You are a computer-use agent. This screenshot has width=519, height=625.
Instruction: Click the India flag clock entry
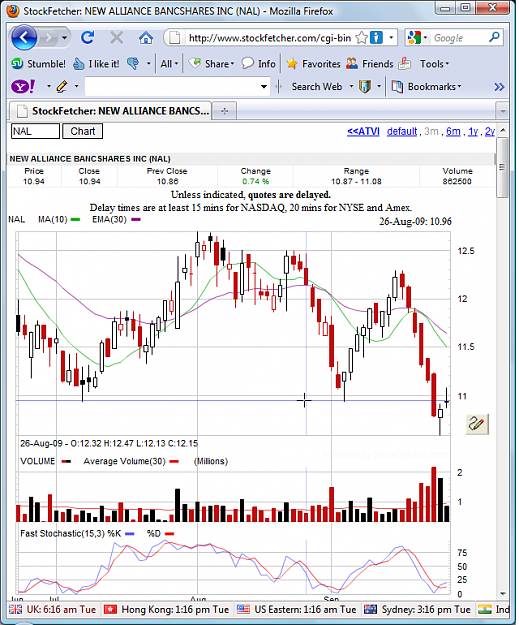point(494,609)
